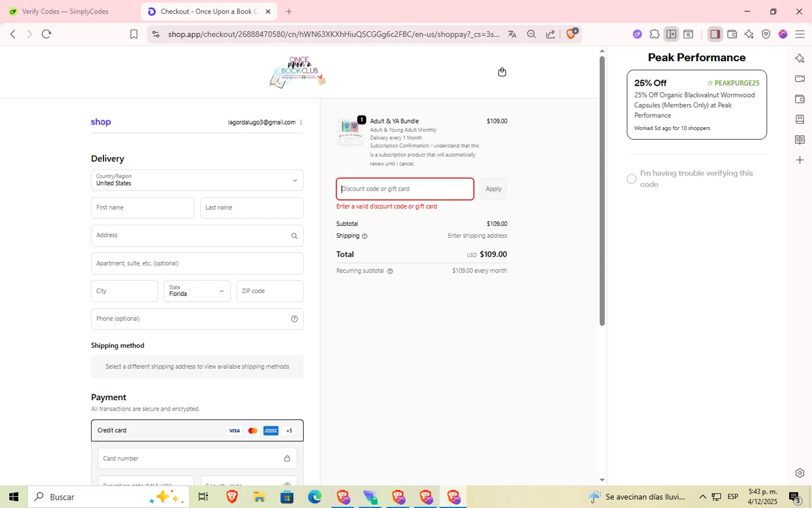Open account options three-dot menu by email

[301, 122]
